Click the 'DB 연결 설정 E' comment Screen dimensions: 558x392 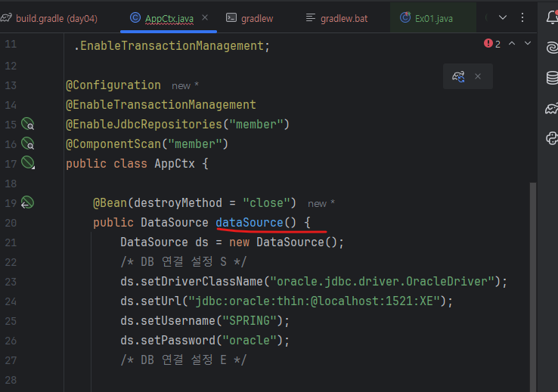point(183,360)
